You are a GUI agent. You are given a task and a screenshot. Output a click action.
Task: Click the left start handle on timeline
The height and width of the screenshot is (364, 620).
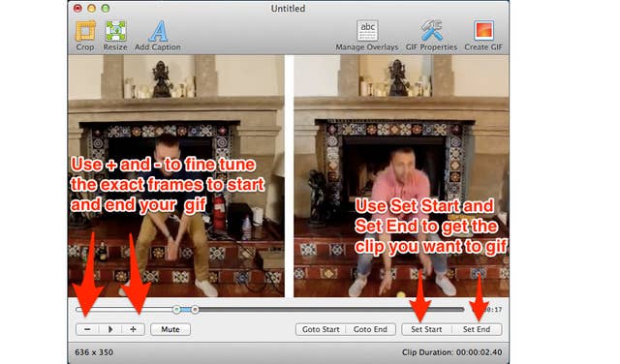(176, 310)
